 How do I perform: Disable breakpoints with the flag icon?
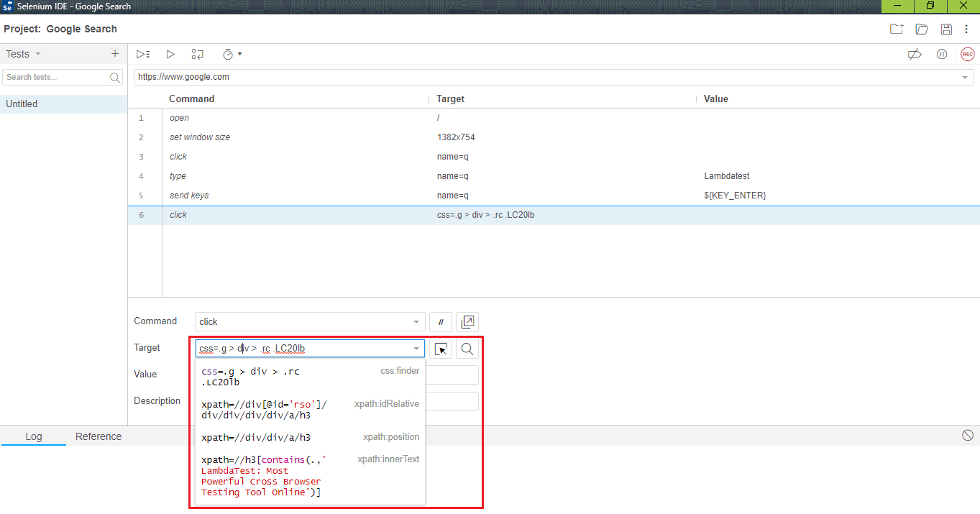pos(914,54)
